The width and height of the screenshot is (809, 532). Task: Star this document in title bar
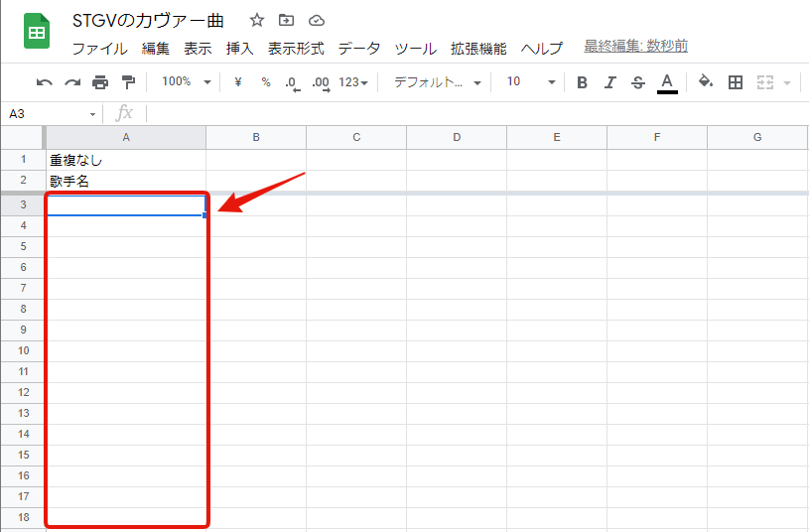(257, 21)
